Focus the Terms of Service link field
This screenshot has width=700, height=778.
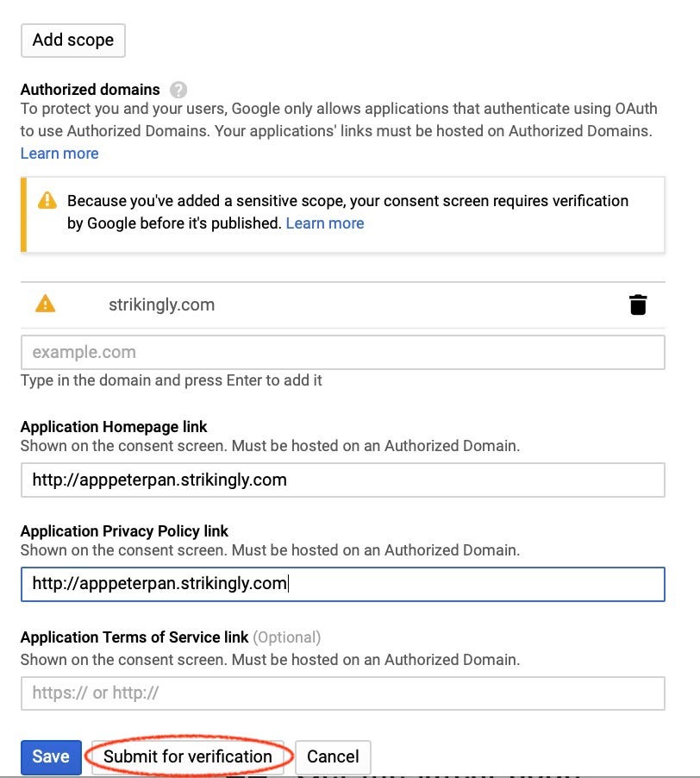click(x=342, y=693)
